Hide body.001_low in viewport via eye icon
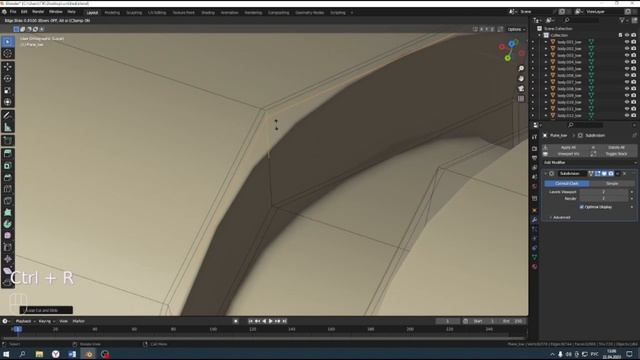 click(627, 42)
